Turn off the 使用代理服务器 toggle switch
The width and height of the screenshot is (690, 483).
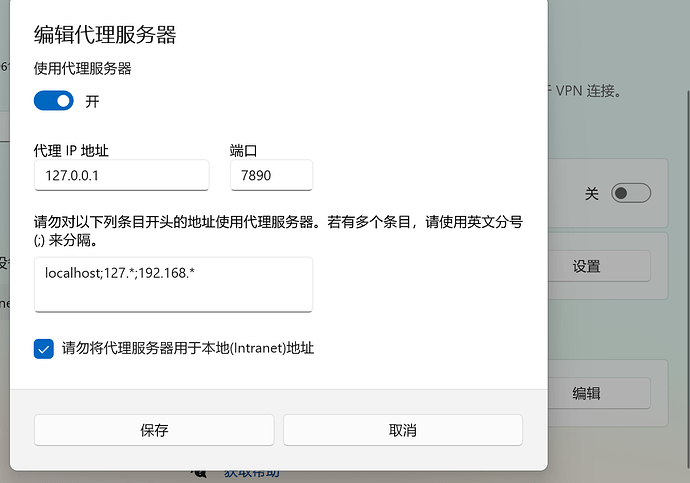tap(54, 101)
